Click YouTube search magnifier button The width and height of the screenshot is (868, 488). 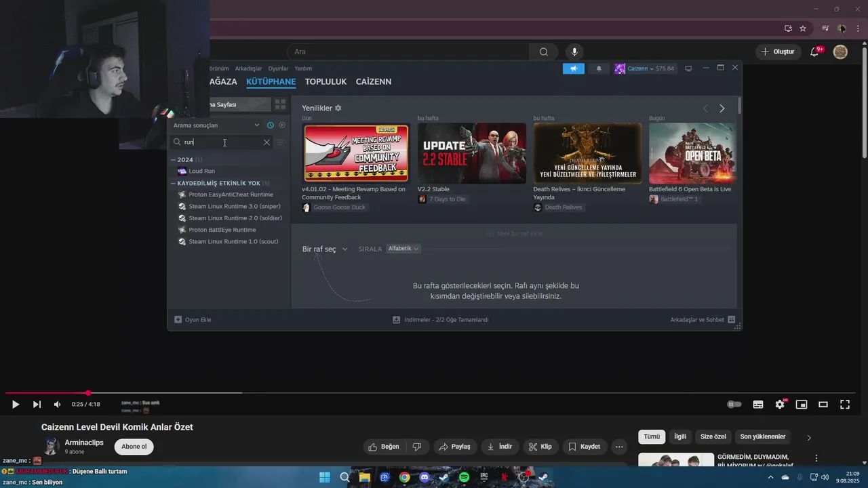click(544, 52)
